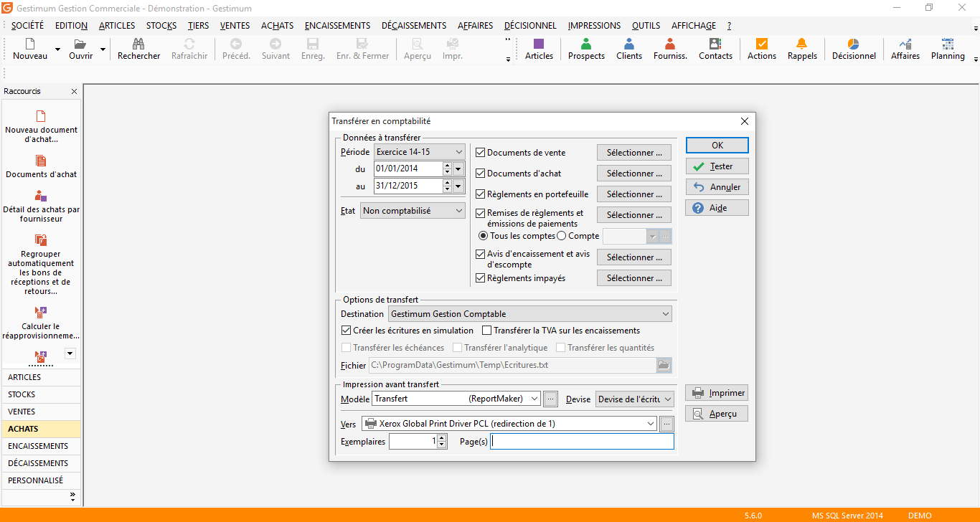The width and height of the screenshot is (980, 522).
Task: Open Regrouper automatiquement les bons shortcut
Action: tap(41, 264)
